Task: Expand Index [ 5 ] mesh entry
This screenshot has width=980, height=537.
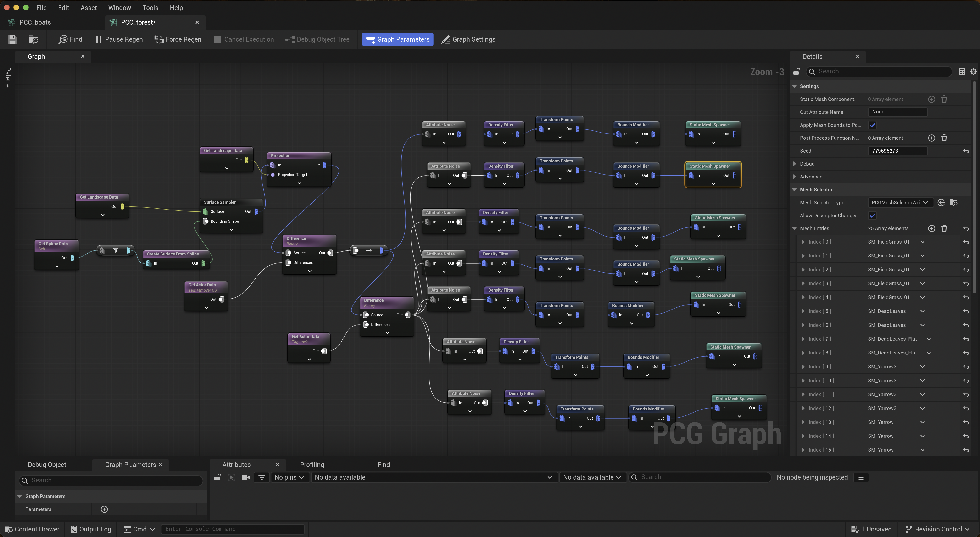Action: (803, 311)
